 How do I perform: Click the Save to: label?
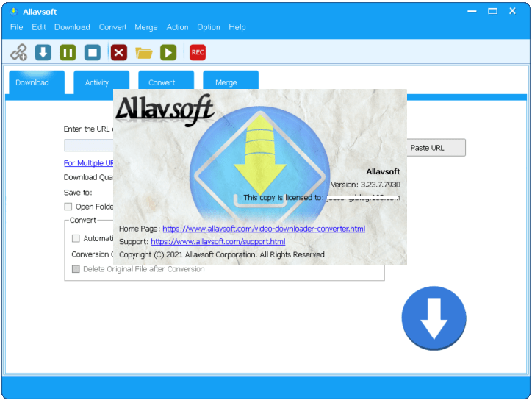click(x=78, y=193)
